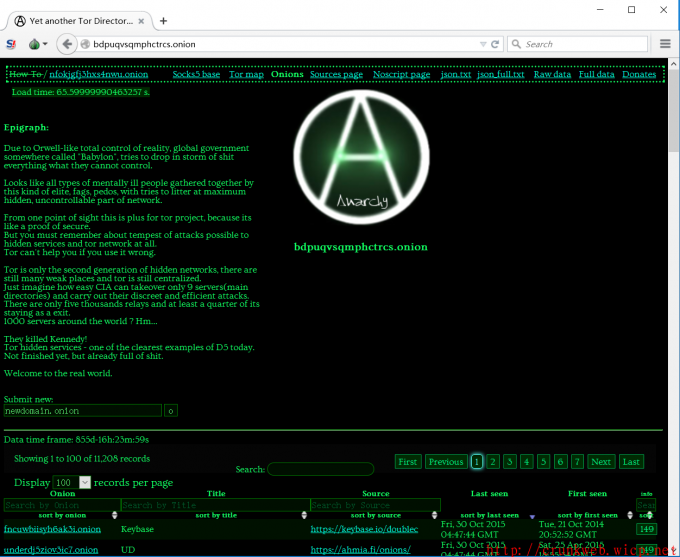This screenshot has width=680, height=557.
Task: Click the reload page icon
Action: [x=495, y=44]
